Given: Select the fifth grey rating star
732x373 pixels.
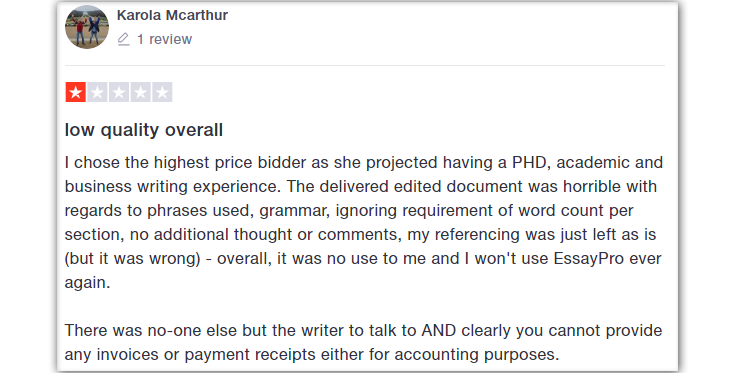Looking at the screenshot, I should point(162,92).
